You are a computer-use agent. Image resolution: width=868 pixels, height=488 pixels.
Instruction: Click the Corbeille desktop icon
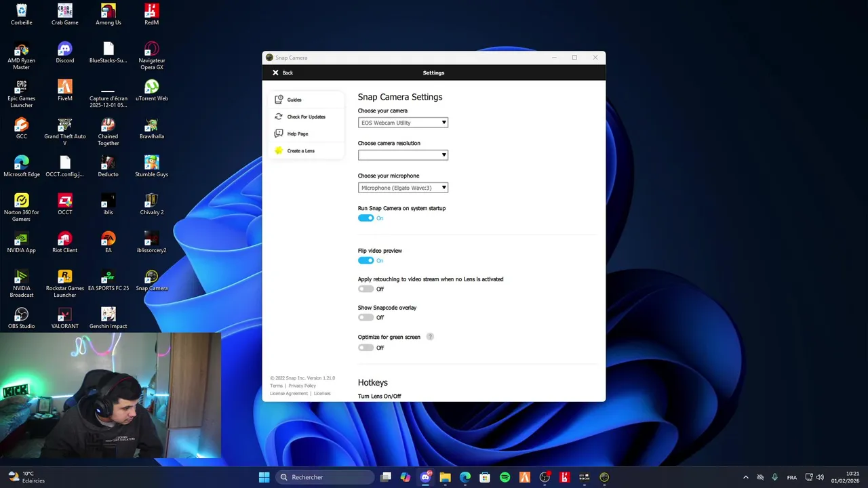tap(22, 15)
